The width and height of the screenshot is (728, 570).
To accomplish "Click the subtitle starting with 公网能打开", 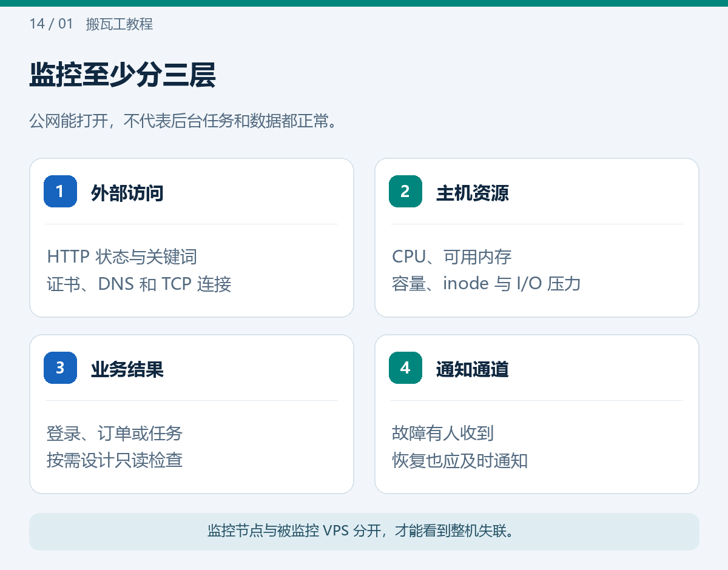I will point(183,121).
